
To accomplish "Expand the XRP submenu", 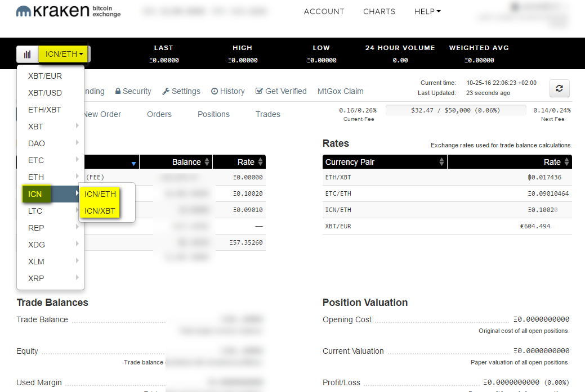I will click(x=51, y=278).
